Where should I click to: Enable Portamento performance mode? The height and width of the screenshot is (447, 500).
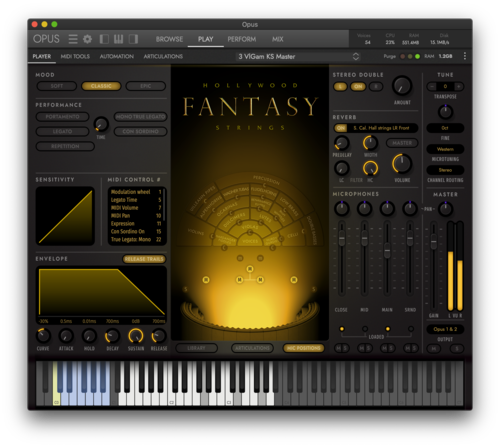click(62, 117)
